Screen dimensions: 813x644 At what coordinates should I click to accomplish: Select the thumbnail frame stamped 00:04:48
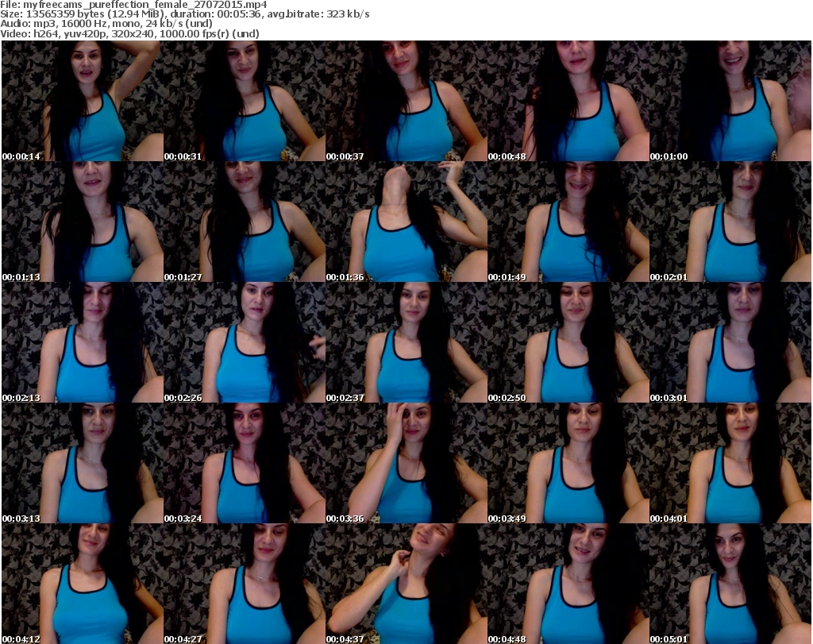[x=568, y=584]
